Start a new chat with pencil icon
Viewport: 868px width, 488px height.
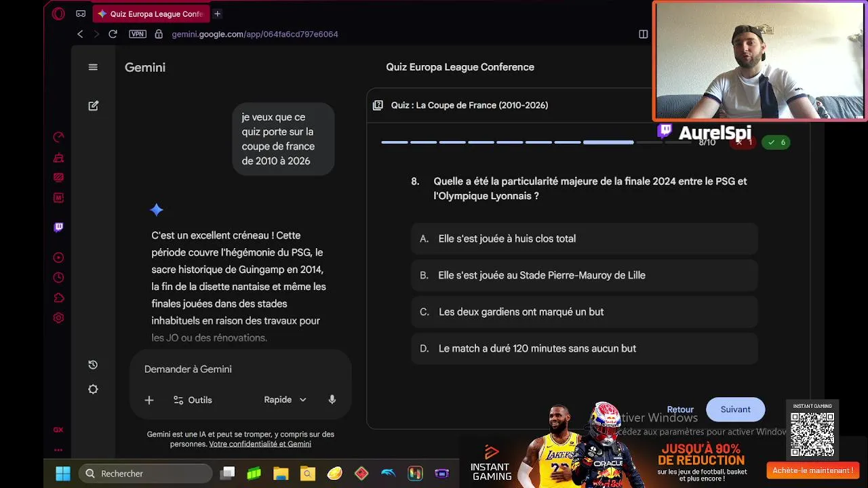pos(94,106)
